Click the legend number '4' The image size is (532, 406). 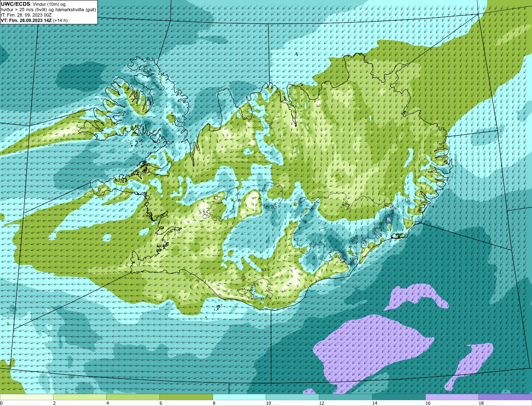pyautogui.click(x=107, y=403)
